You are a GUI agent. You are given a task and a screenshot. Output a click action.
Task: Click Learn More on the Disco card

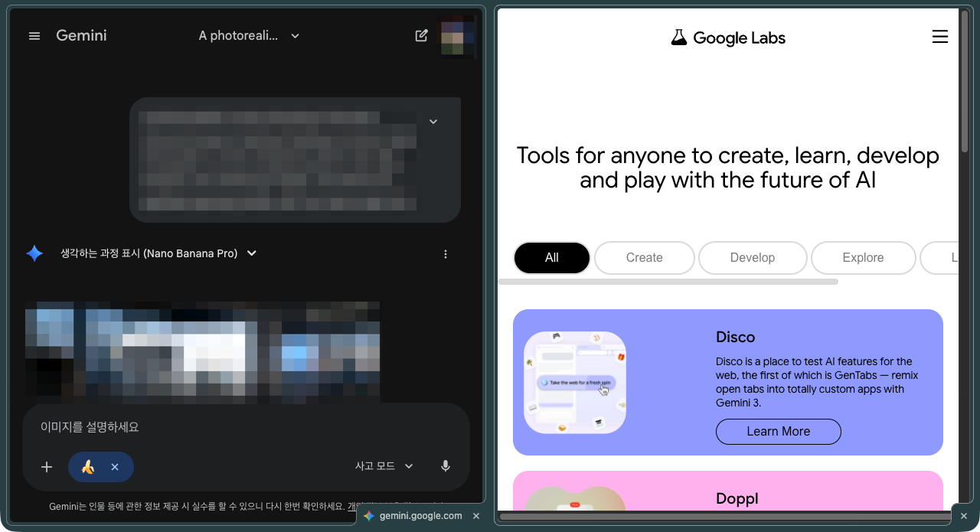pyautogui.click(x=779, y=432)
